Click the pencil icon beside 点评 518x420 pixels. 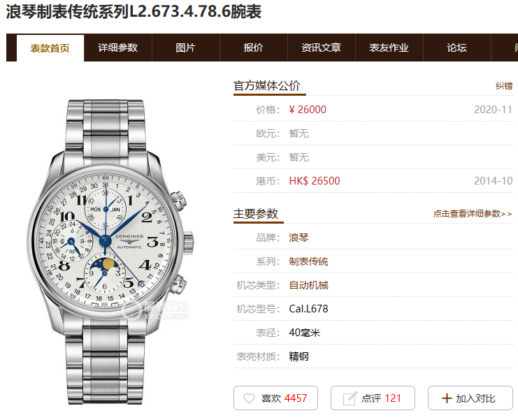350,398
